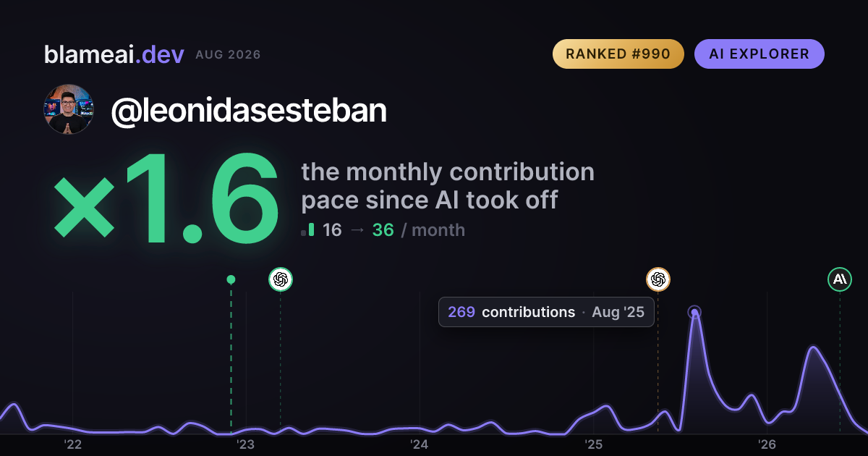The height and width of the screenshot is (456, 868).
Task: Click the green dot timeline marker
Action: (x=231, y=279)
